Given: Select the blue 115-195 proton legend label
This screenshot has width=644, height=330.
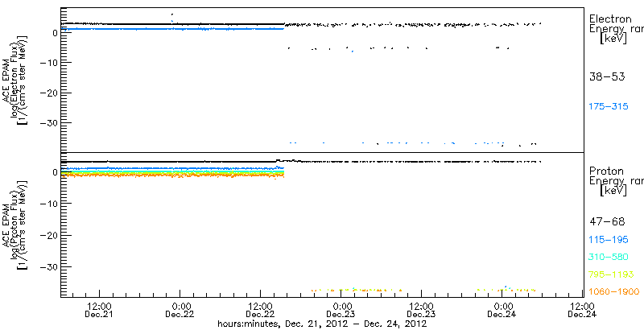Looking at the screenshot, I should click(x=609, y=240).
